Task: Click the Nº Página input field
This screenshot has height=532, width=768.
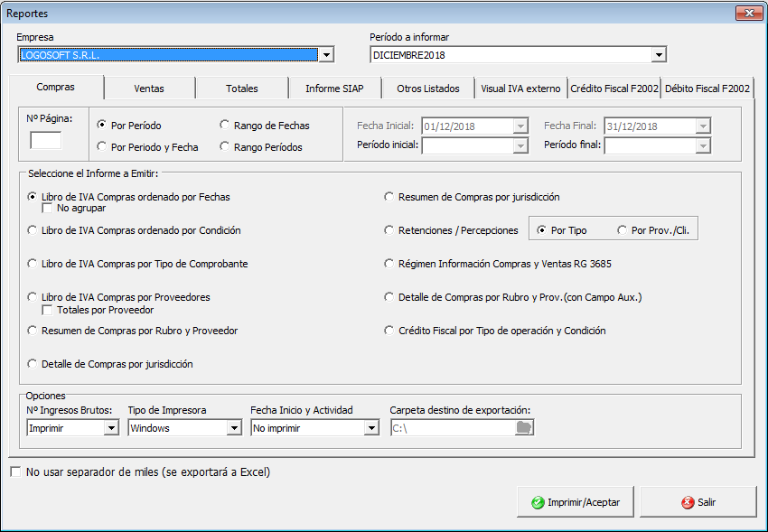Action: click(x=46, y=140)
